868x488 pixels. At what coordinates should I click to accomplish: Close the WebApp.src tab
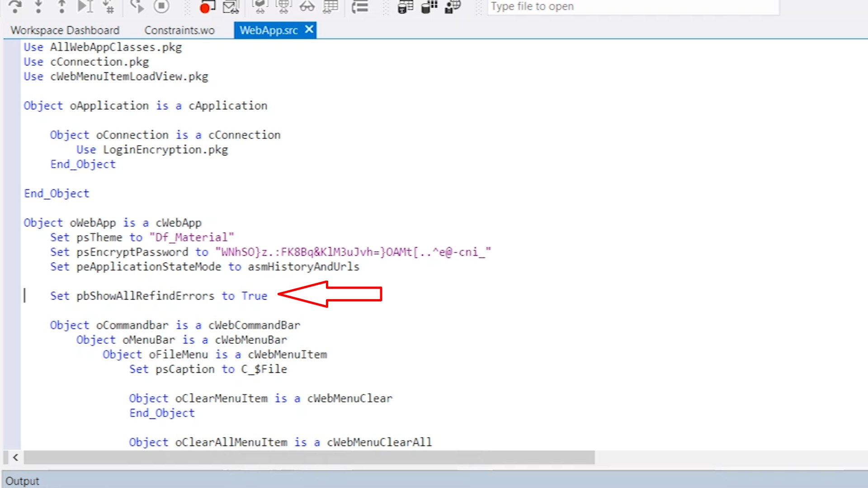point(309,29)
